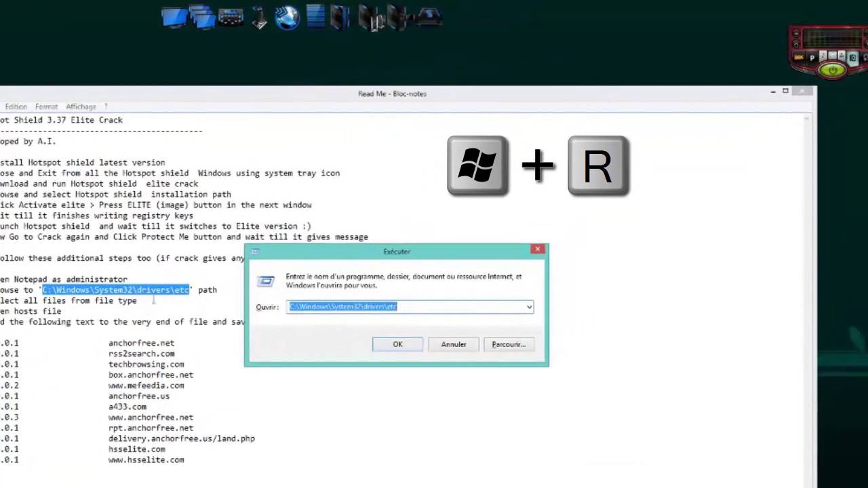The height and width of the screenshot is (488, 868).
Task: Click the rss2search.com host line
Action: 141,354
